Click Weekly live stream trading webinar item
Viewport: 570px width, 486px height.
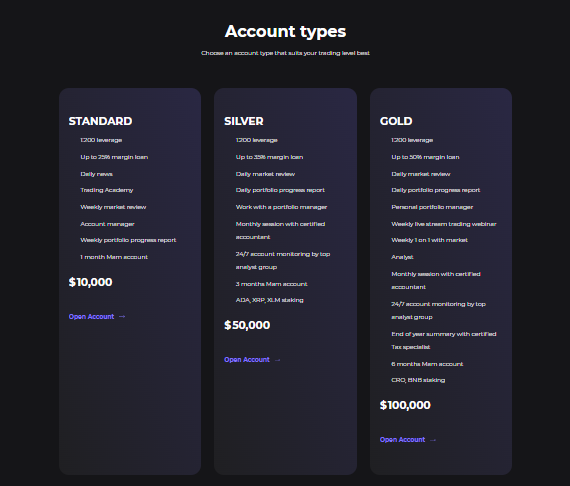click(x=443, y=224)
